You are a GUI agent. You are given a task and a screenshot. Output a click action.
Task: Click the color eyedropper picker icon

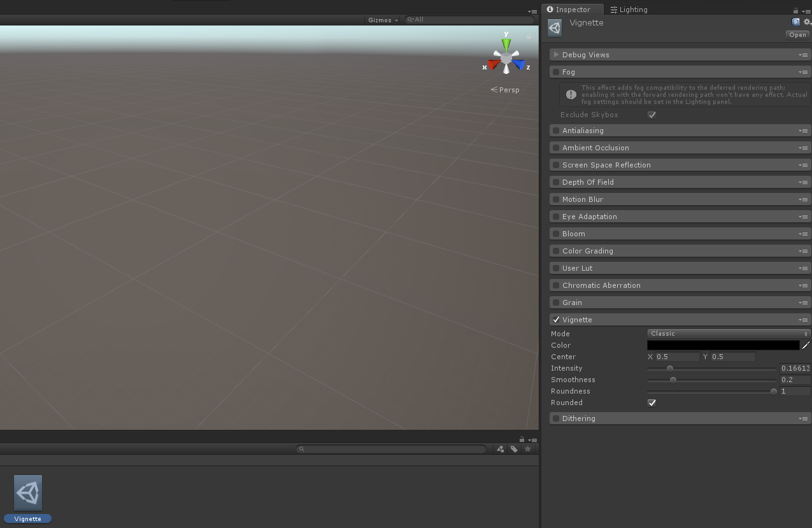point(806,345)
